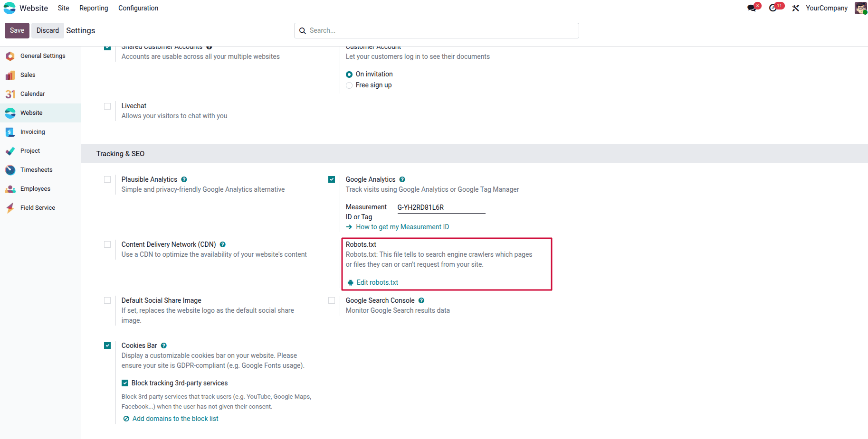868x439 pixels.
Task: Uncheck Block tracking 3rd-party services
Action: (125, 383)
